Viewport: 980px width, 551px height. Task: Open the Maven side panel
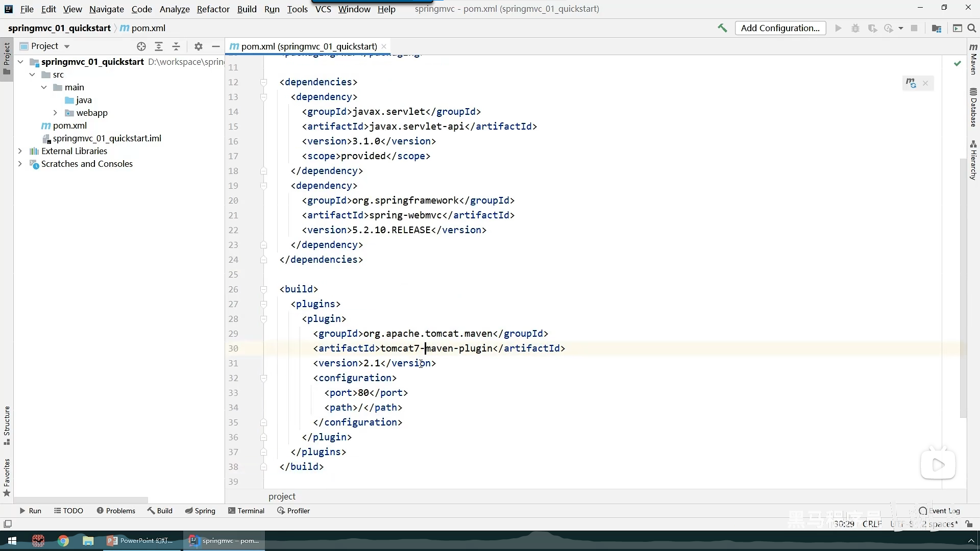pos(973,59)
